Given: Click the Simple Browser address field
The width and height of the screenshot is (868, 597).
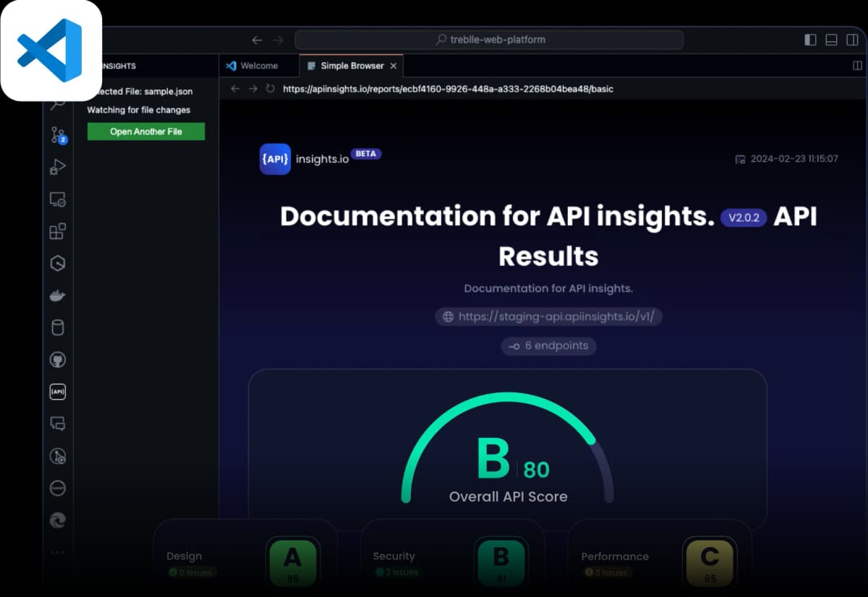Looking at the screenshot, I should coord(506,88).
